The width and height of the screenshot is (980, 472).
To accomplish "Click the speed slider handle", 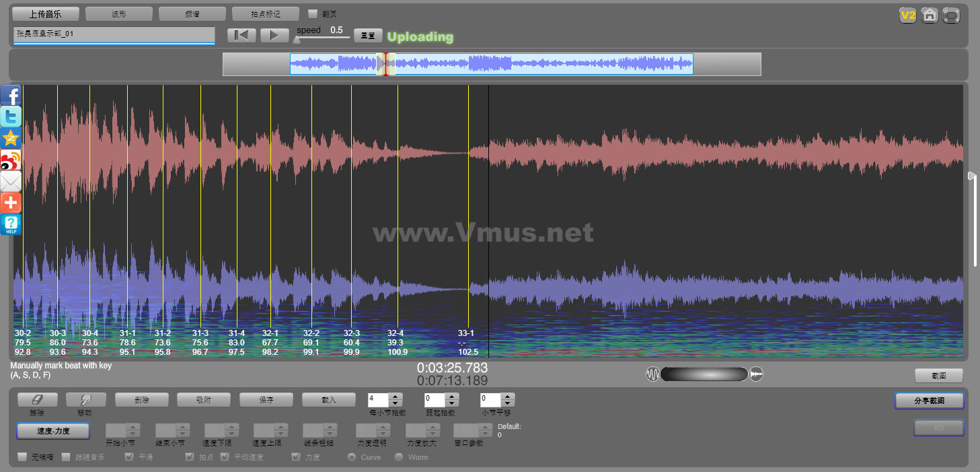I will (296, 39).
